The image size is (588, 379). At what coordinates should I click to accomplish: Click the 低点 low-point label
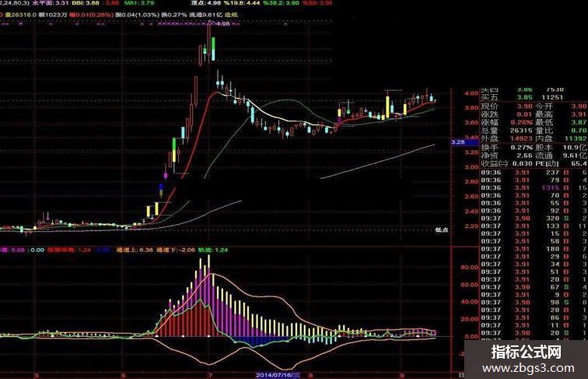442,230
